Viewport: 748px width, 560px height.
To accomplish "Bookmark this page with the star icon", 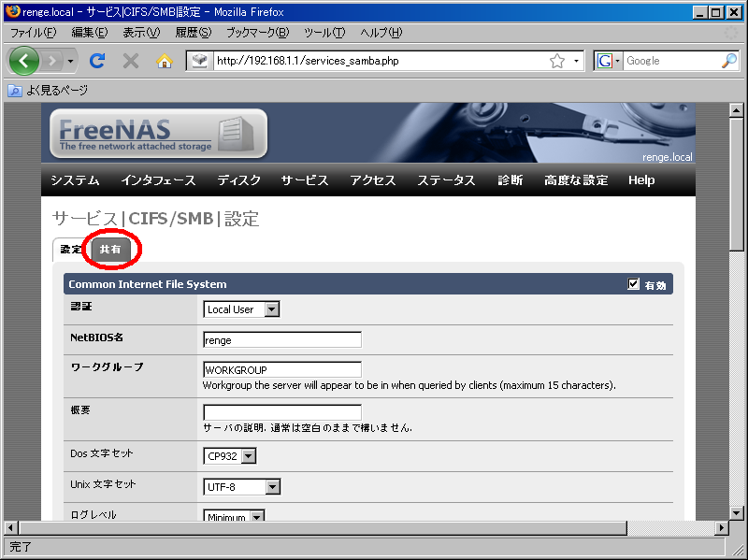I will point(557,61).
